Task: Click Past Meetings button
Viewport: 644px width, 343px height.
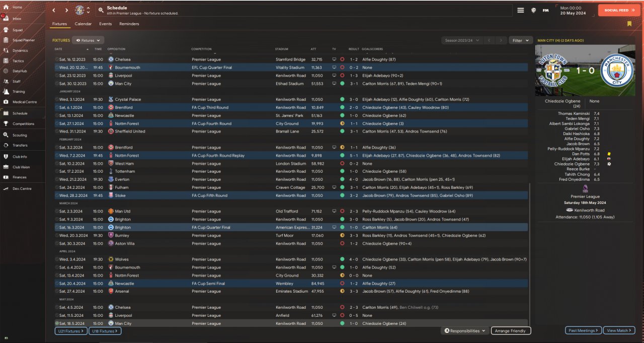Action: coord(583,330)
